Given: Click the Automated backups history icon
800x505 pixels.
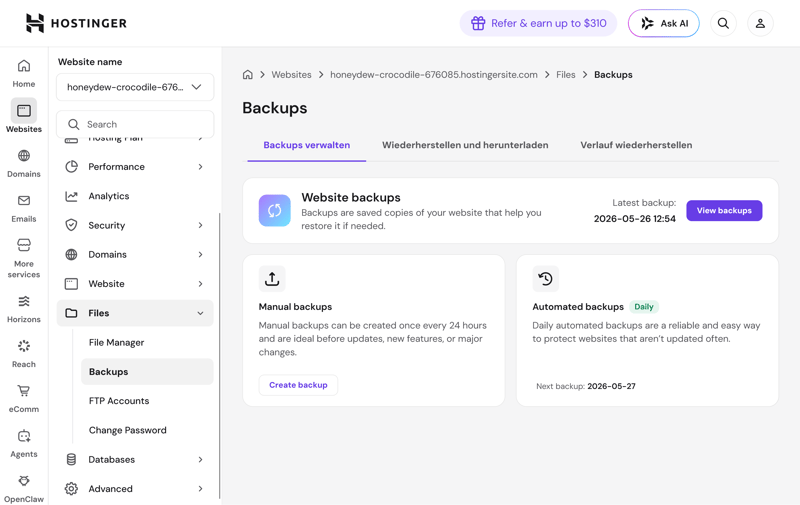Looking at the screenshot, I should pyautogui.click(x=545, y=279).
